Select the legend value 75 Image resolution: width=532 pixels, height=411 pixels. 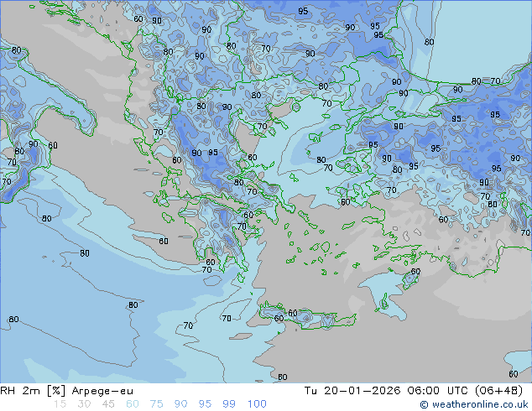156,404
